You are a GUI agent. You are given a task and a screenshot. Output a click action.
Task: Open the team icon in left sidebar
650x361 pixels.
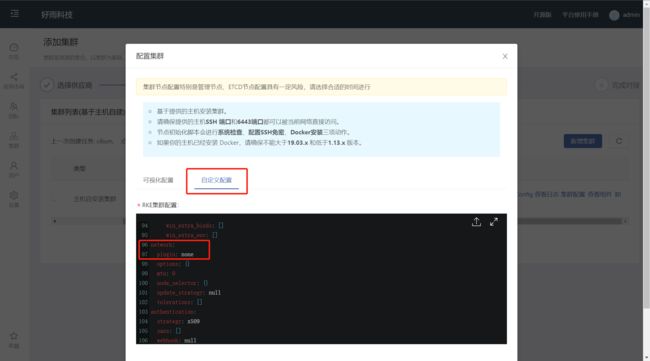click(14, 107)
